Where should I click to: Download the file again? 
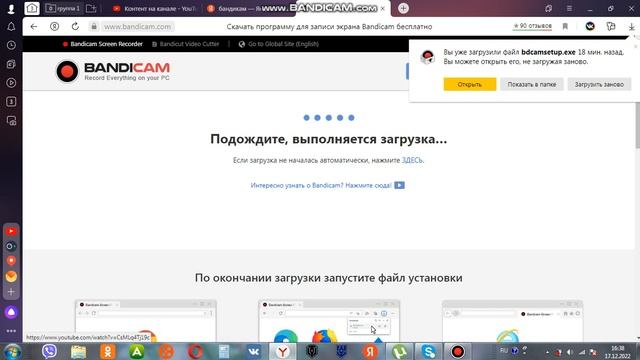599,84
